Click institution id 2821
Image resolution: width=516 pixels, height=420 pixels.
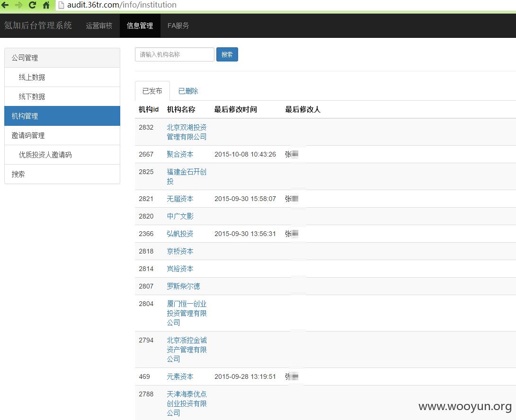[146, 199]
